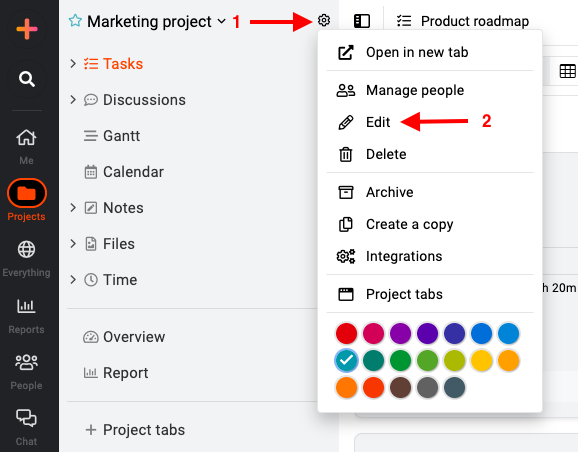Expand the Tasks section chevron
The height and width of the screenshot is (452, 578).
(73, 64)
